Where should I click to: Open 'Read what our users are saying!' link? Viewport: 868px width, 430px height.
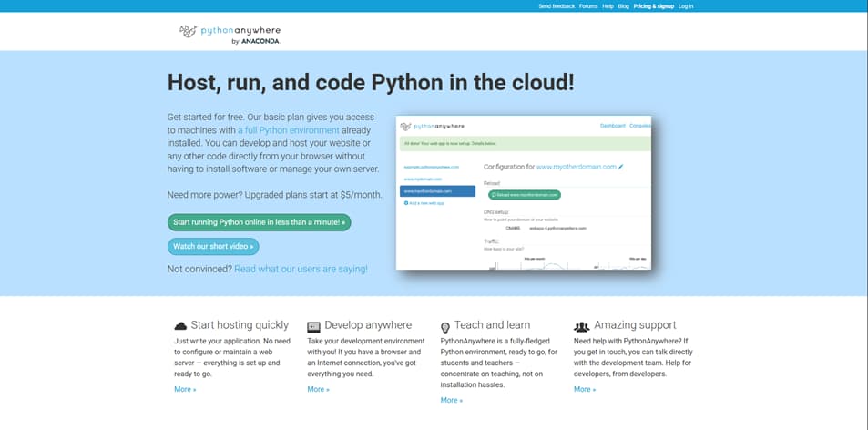click(x=301, y=269)
